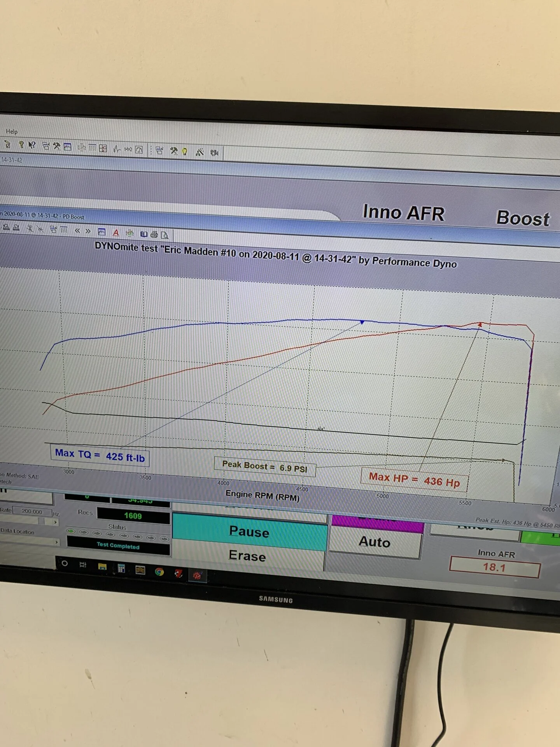The height and width of the screenshot is (747, 560).
Task: Click the Erase button
Action: click(248, 556)
